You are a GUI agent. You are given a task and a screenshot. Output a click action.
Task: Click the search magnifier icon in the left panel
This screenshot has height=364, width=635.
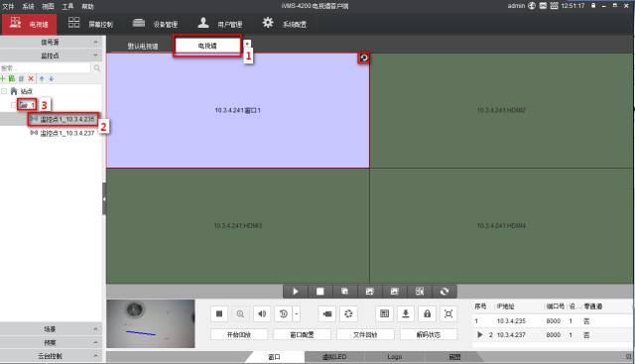coord(97,68)
